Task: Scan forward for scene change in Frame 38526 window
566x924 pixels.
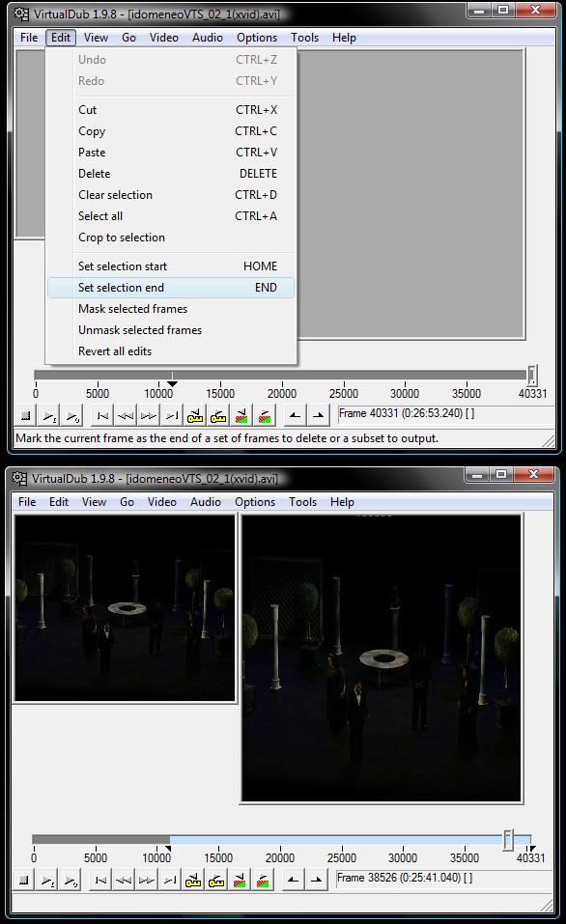Action: point(263,881)
